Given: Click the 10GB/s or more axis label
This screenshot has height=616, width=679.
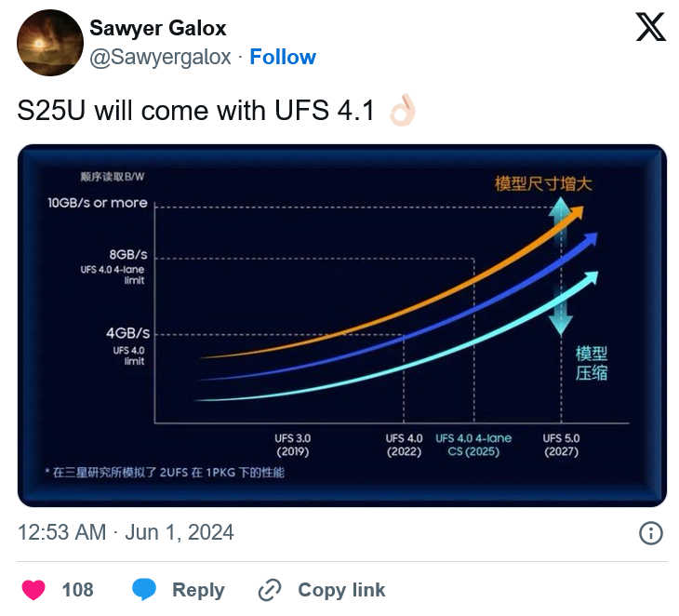Looking at the screenshot, I should pyautogui.click(x=98, y=203).
